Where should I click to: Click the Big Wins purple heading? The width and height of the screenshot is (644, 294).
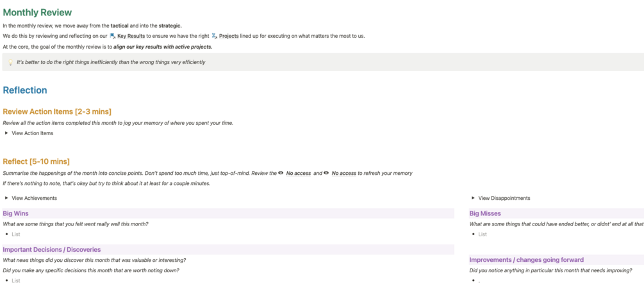15,213
